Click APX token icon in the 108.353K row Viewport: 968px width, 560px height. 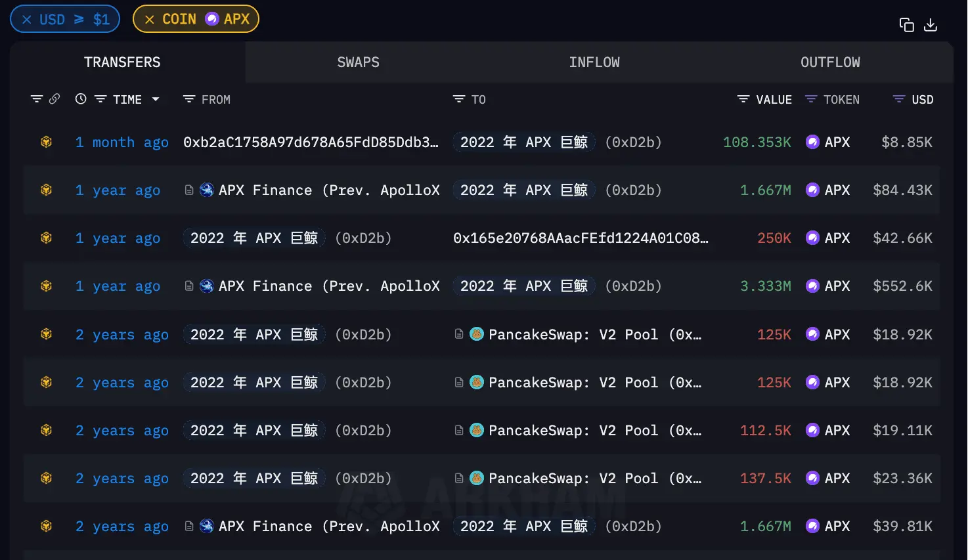[812, 142]
